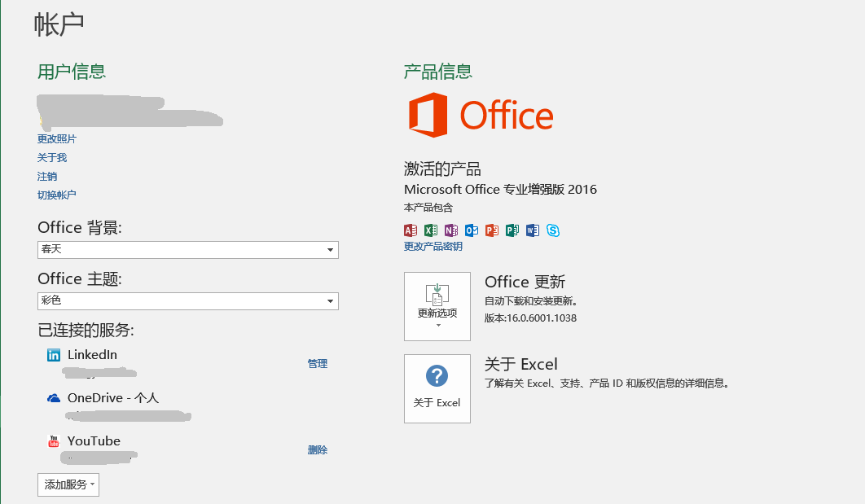Click the 关于 Excel button

(x=437, y=388)
